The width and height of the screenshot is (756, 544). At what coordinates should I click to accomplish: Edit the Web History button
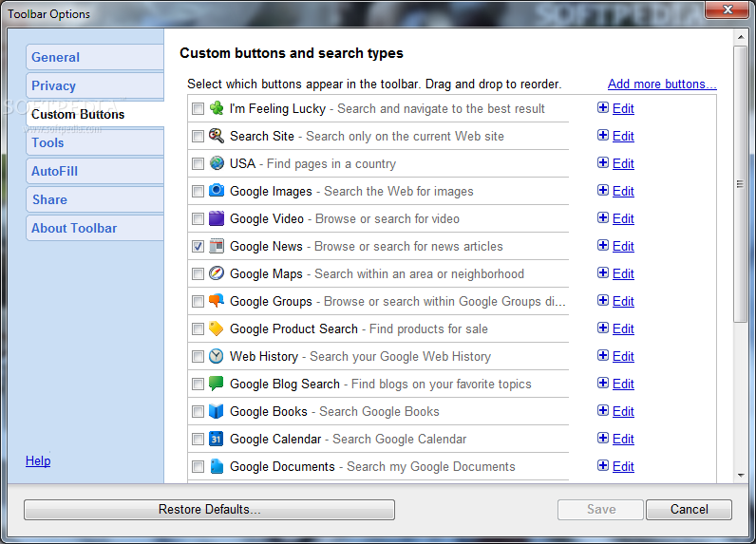[623, 356]
